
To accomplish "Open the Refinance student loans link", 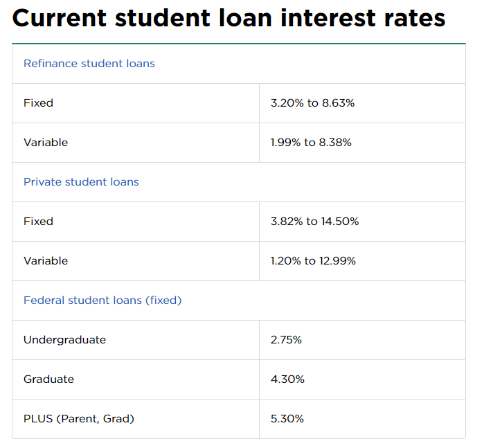I will (x=89, y=64).
